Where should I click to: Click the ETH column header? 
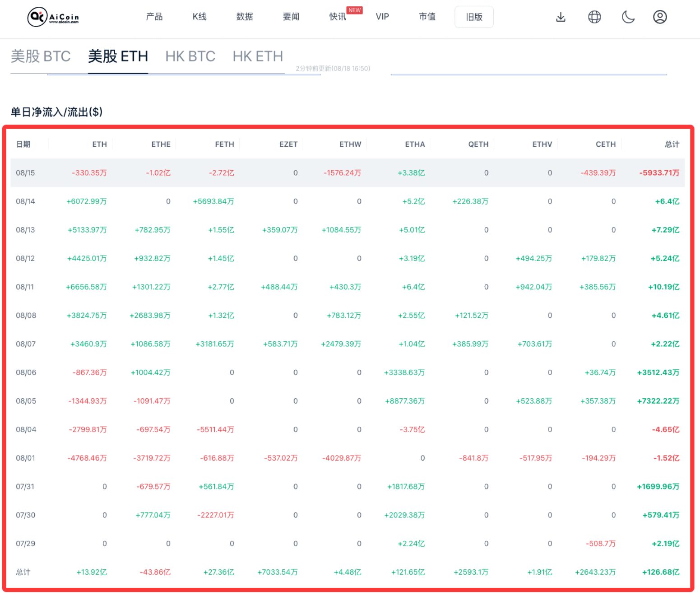click(x=100, y=144)
